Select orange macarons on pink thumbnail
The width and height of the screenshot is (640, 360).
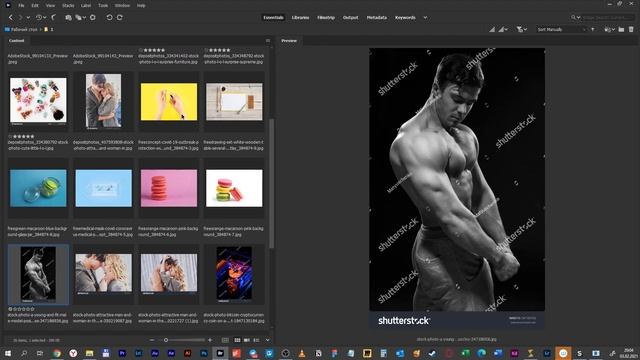tap(169, 188)
